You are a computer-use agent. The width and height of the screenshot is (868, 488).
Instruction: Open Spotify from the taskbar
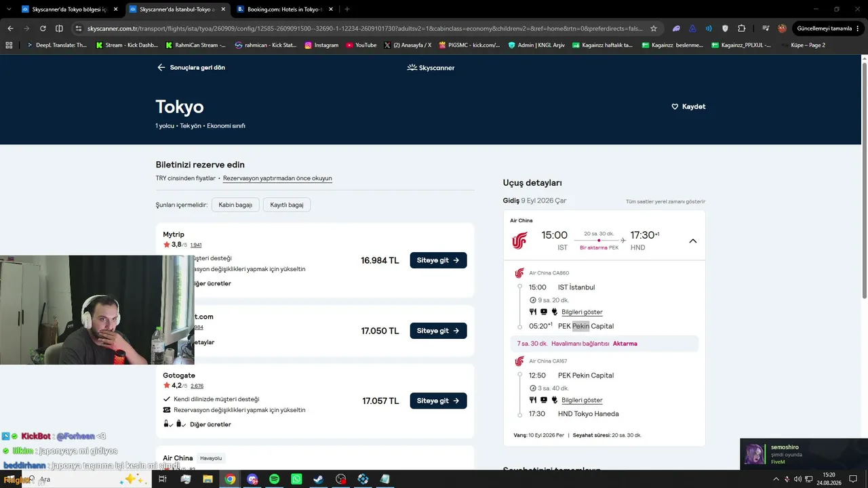click(x=274, y=479)
